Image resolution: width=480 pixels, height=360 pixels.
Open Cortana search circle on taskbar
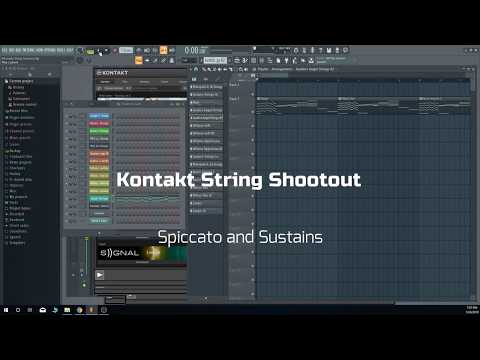pos(18,310)
